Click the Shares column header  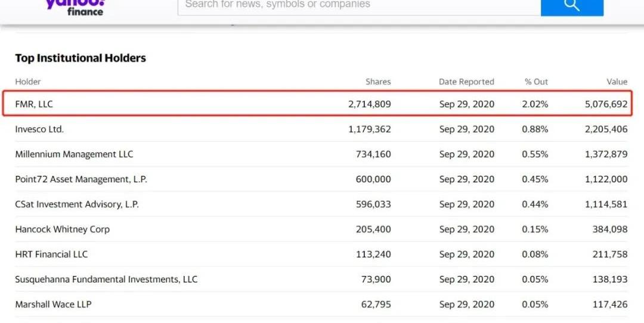pyautogui.click(x=378, y=82)
